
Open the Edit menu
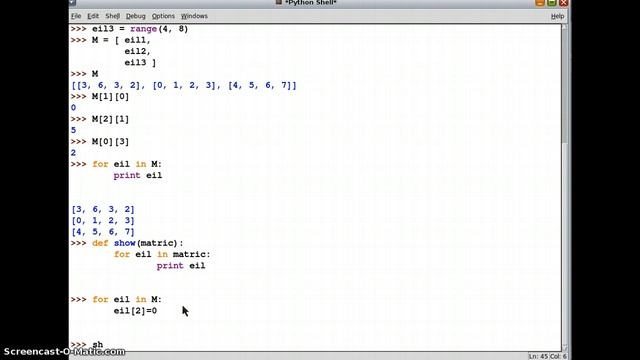(93, 16)
